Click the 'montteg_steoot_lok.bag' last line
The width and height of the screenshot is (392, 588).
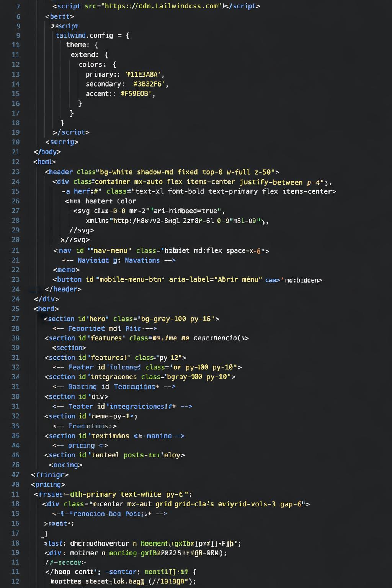(123, 581)
